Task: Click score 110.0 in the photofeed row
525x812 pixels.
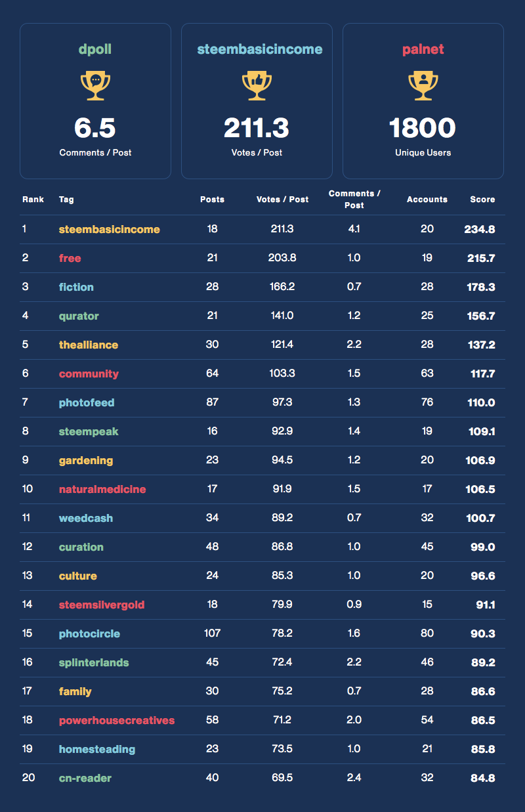Action: (x=481, y=402)
